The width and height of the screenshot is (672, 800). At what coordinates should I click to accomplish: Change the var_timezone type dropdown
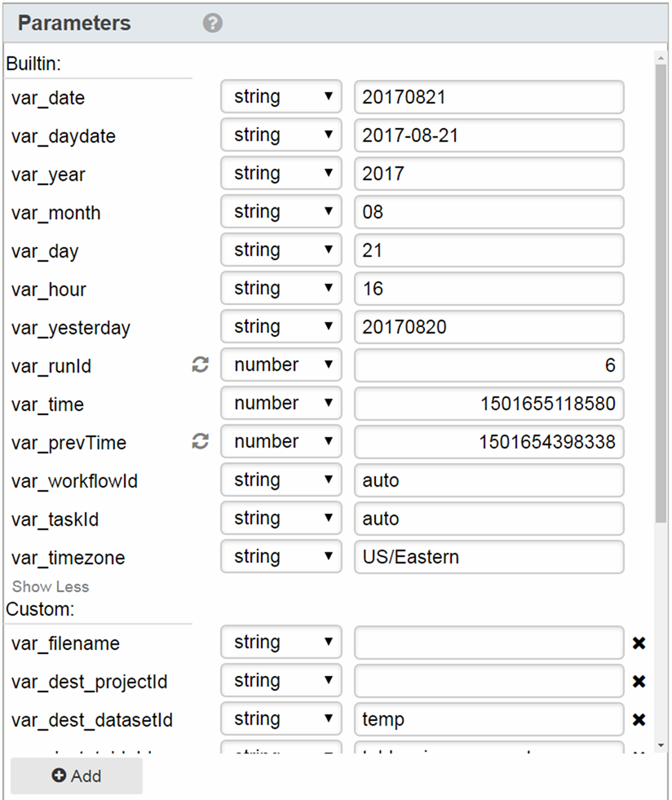point(281,557)
